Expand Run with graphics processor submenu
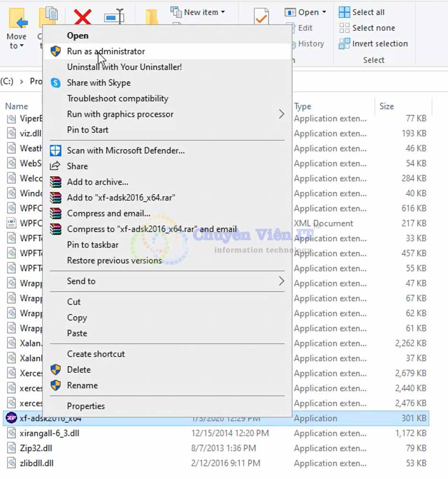 [281, 114]
